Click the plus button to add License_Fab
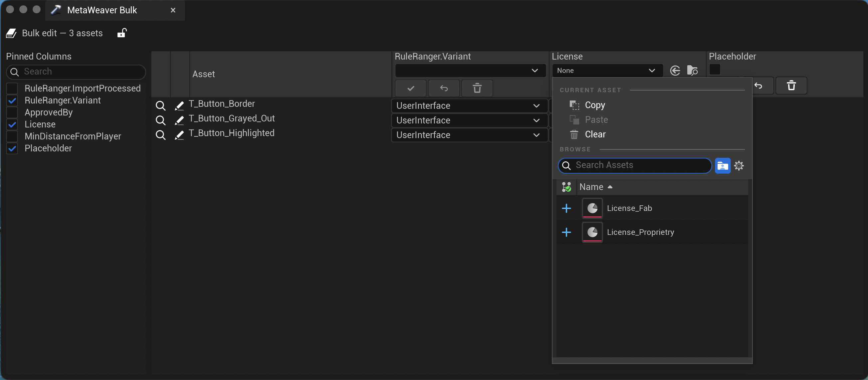868x380 pixels. click(x=566, y=208)
